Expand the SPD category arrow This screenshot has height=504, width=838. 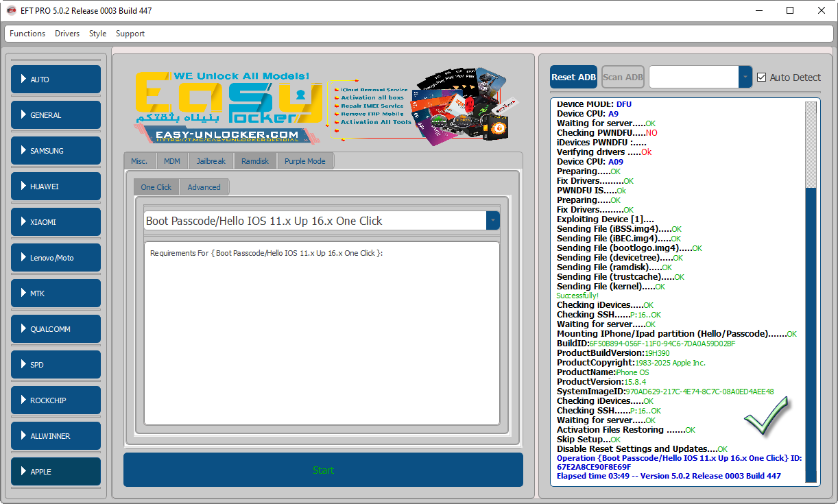click(x=23, y=365)
